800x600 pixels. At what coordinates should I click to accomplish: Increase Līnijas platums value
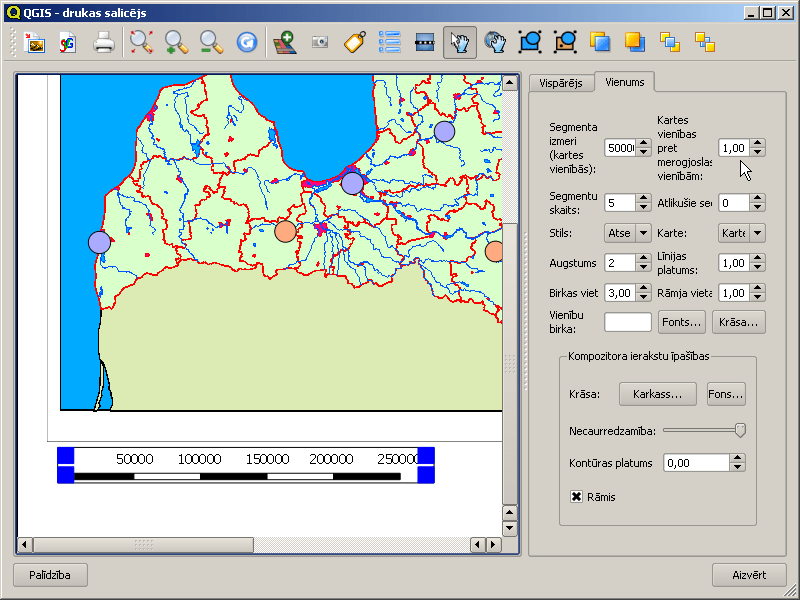point(758,259)
